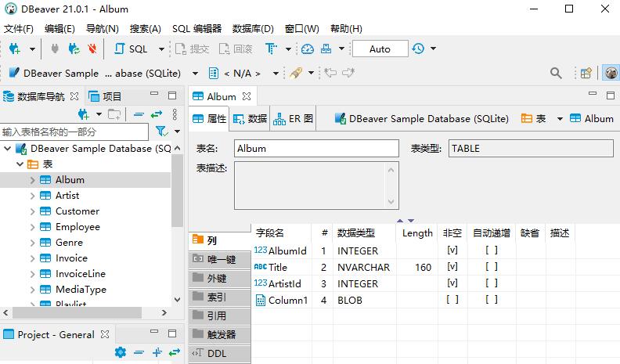Click the brush cleanup icon in toolbar
620x364 pixels.
click(296, 73)
